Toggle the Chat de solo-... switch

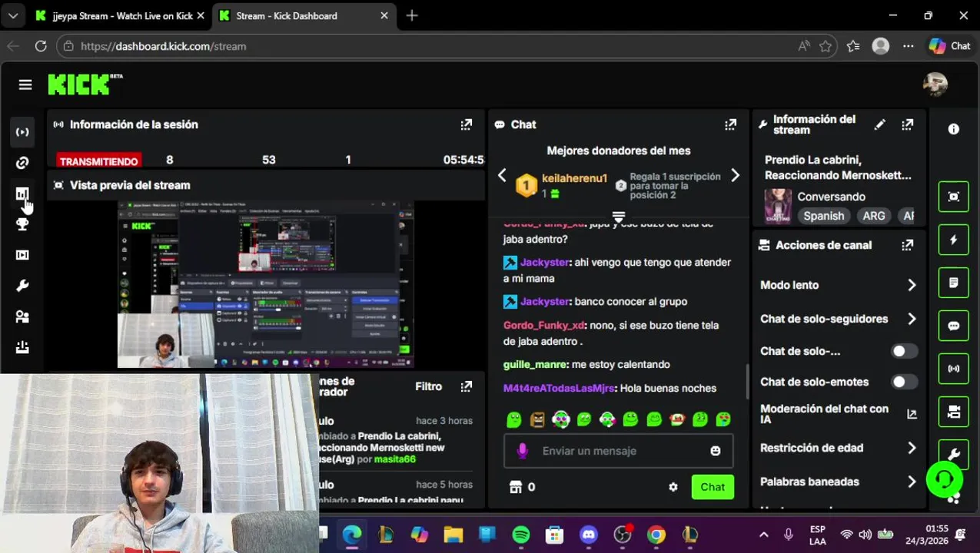point(903,351)
